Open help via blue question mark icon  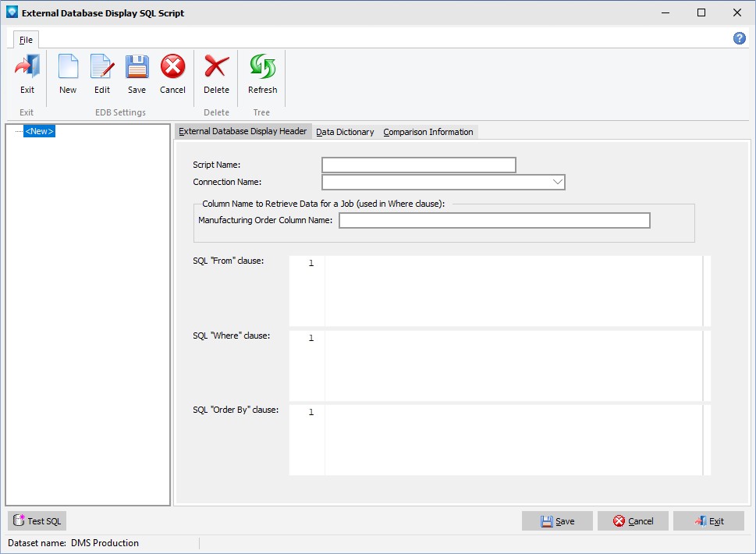pyautogui.click(x=739, y=38)
